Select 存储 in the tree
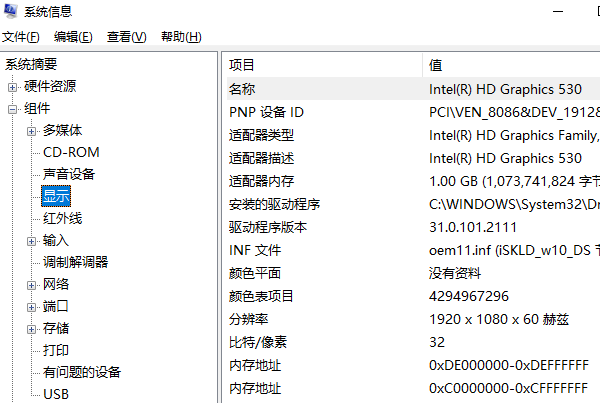This screenshot has width=600, height=403. point(56,328)
